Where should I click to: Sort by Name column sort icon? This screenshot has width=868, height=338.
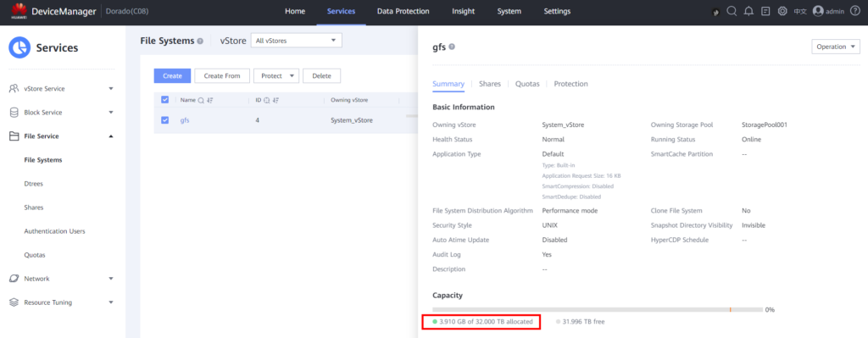tap(210, 100)
